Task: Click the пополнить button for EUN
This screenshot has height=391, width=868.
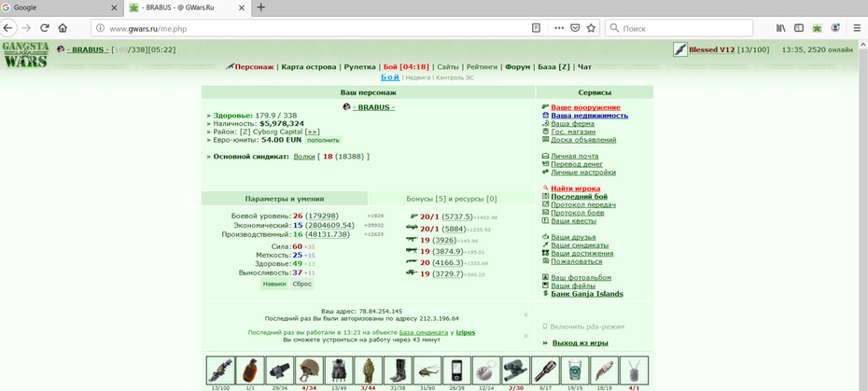Action: [323, 140]
